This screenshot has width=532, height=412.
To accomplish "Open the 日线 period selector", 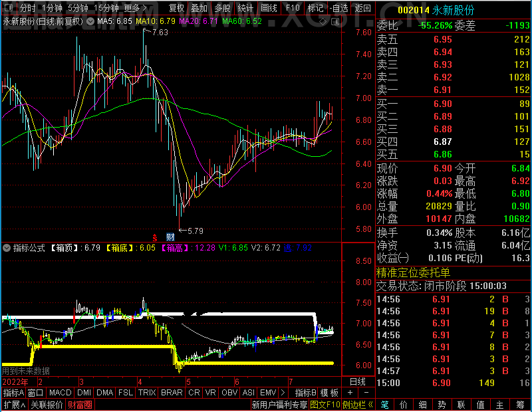I will [358, 382].
